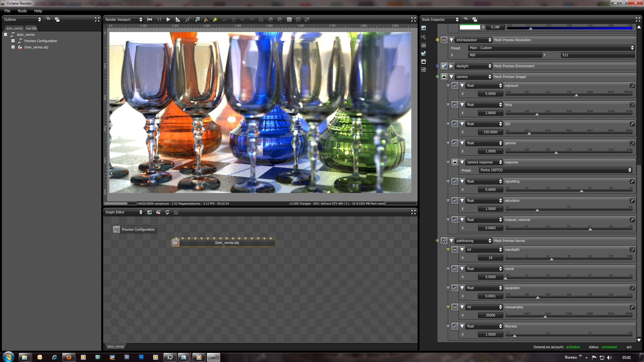Click the 3D glasses stereo icon
The width and height of the screenshot is (644, 362).
(x=261, y=19)
